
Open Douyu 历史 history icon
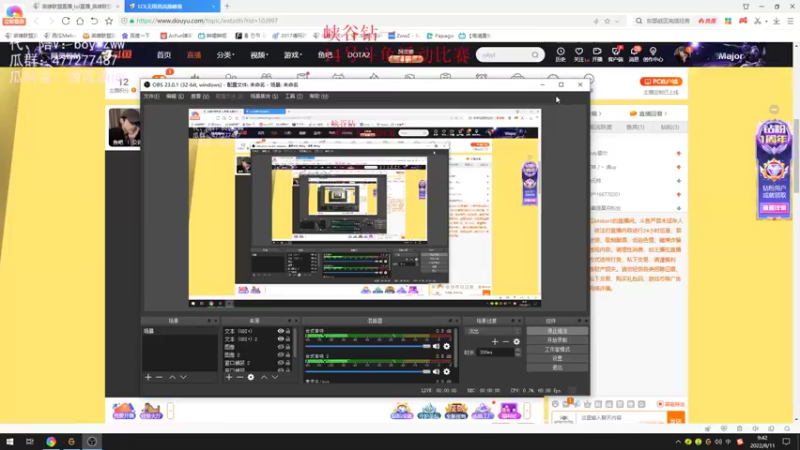[x=560, y=54]
